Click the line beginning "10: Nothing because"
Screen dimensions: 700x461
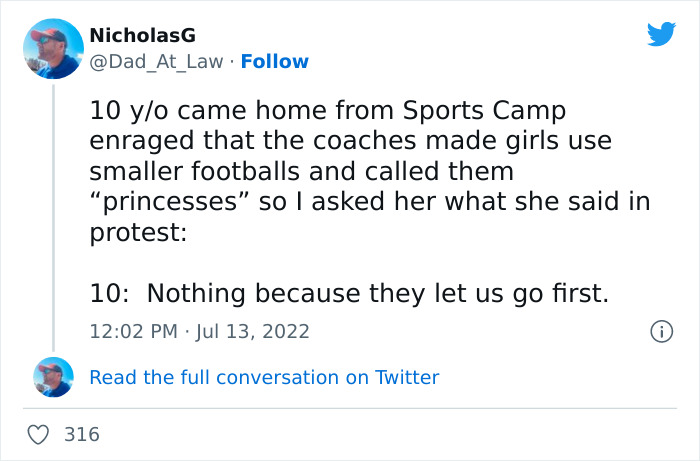[349, 293]
